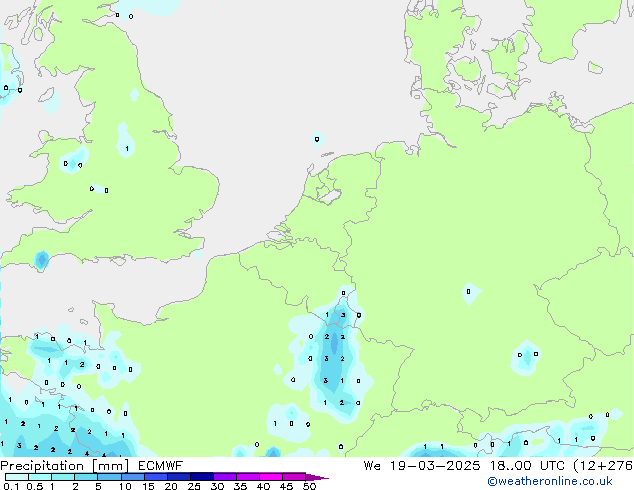Image resolution: width=634 pixels, height=490 pixels.
Task: Click the dark blue rain cell on England's south coast
Action: 41,261
